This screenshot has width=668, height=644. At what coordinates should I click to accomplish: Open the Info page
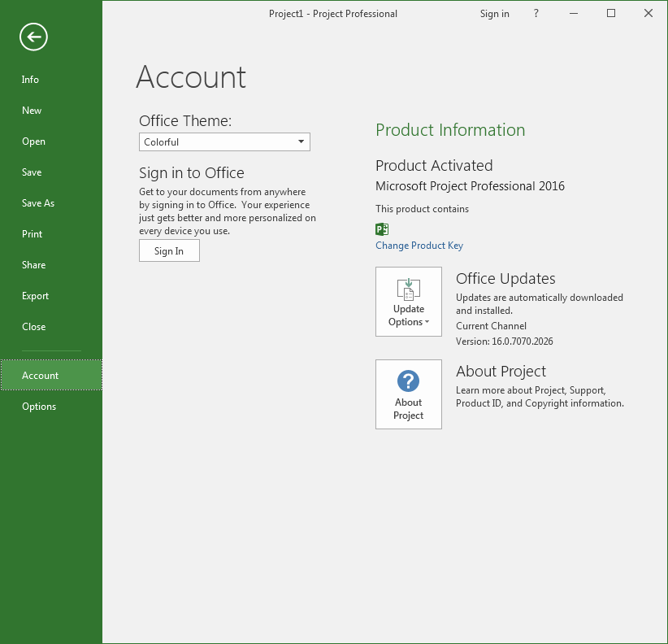51,80
